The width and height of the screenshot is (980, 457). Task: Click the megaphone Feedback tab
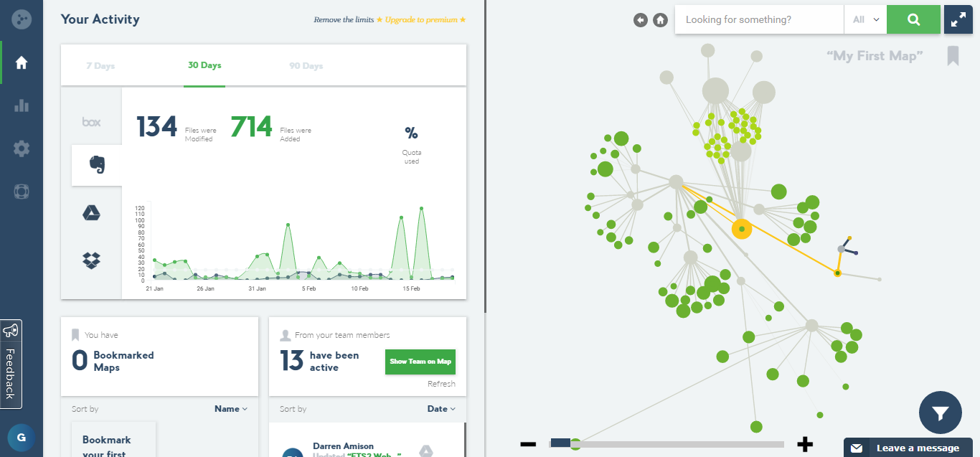tap(11, 364)
